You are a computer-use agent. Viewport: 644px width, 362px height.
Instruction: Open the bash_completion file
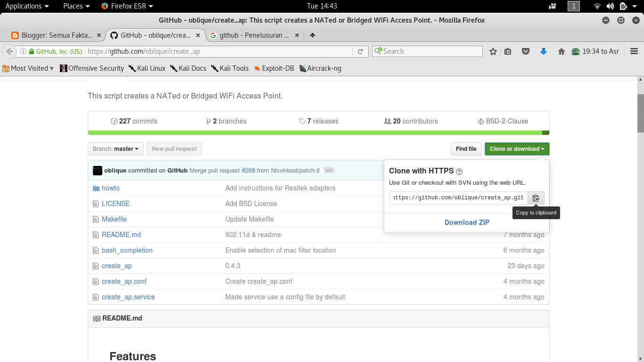[127, 250]
